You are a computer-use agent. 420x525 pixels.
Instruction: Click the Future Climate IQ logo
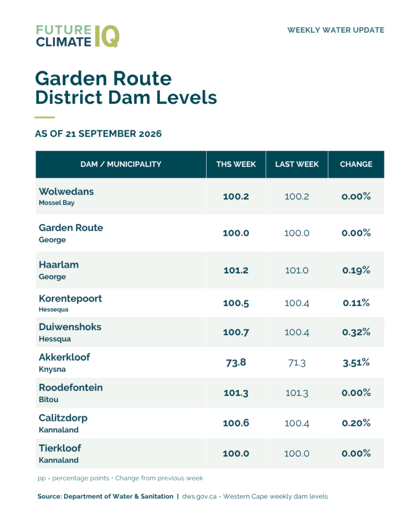pos(78,36)
